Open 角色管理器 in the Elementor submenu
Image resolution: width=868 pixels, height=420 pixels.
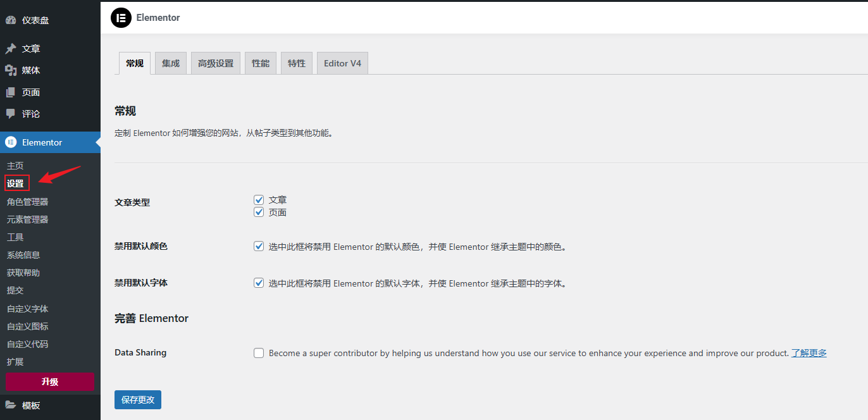28,202
